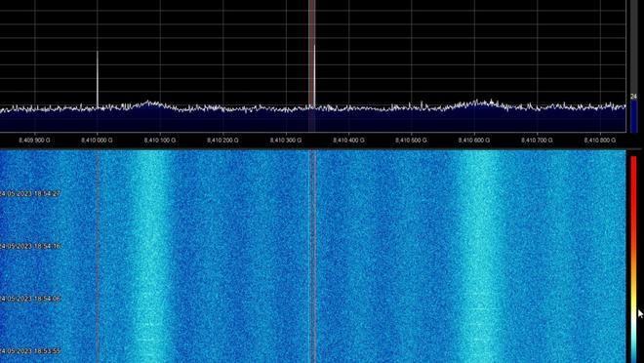644x363 pixels.
Task: Select the 8,410.100 G frequency axis label
Action: click(160, 141)
